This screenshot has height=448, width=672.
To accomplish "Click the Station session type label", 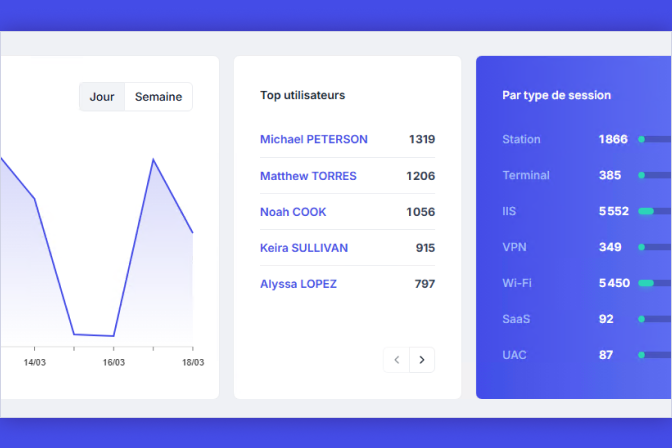I will pos(521,139).
